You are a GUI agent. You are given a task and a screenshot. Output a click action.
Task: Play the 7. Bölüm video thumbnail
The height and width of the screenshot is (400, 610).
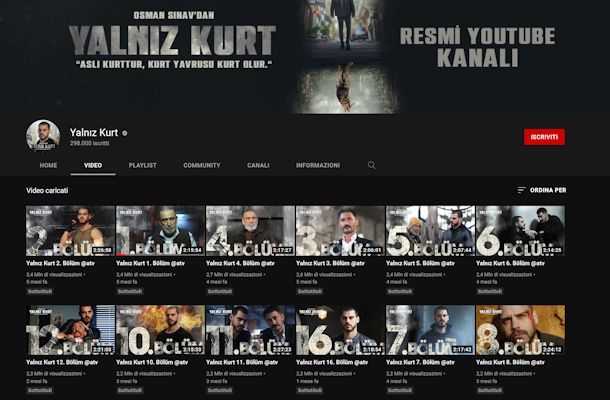[x=430, y=330]
